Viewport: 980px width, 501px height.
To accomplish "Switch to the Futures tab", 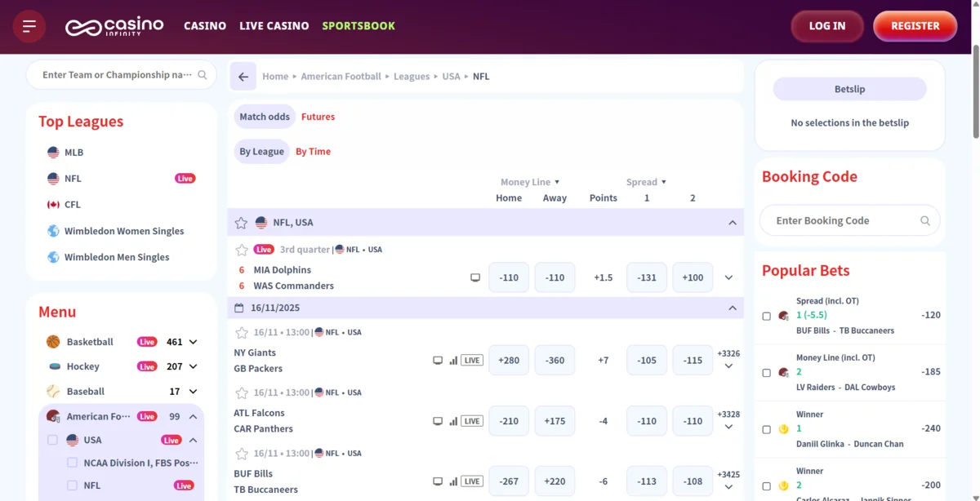I will point(318,117).
